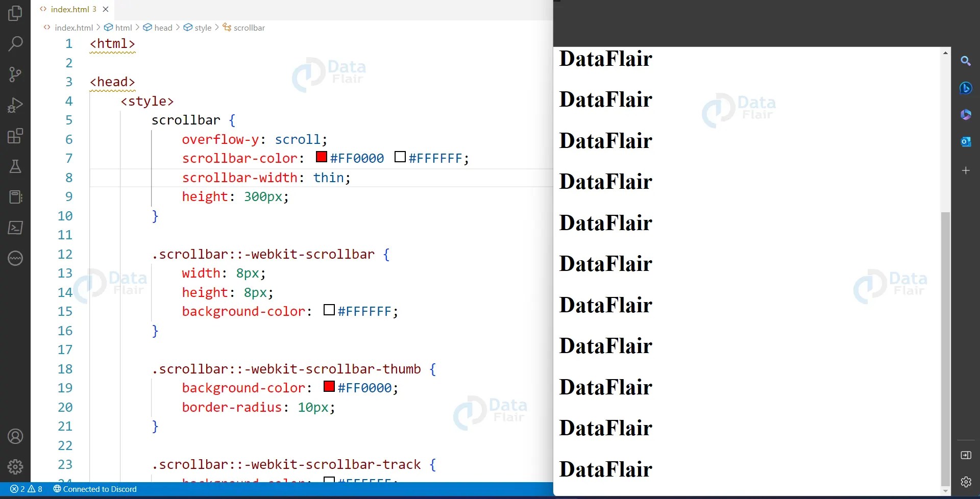Open the Explorer view in the activity bar

click(15, 14)
